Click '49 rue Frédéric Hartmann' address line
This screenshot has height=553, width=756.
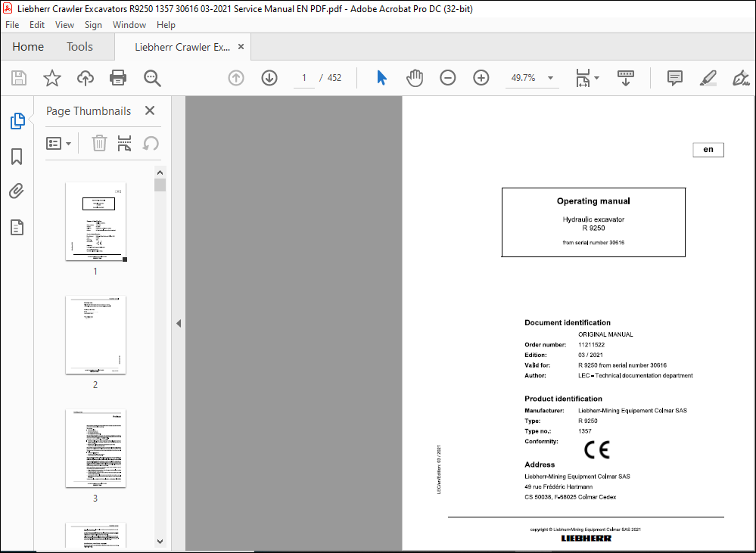(558, 486)
